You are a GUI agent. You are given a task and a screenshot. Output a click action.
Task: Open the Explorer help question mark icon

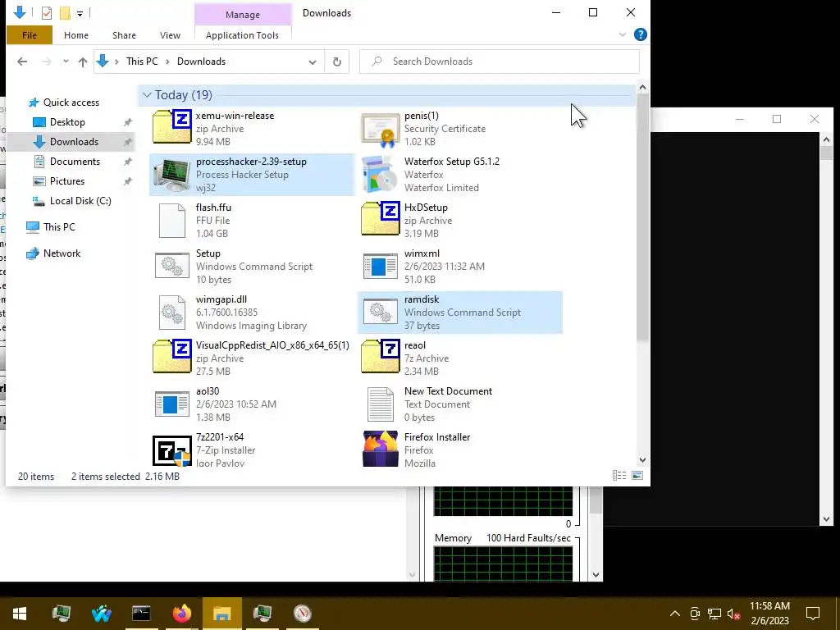pos(640,34)
